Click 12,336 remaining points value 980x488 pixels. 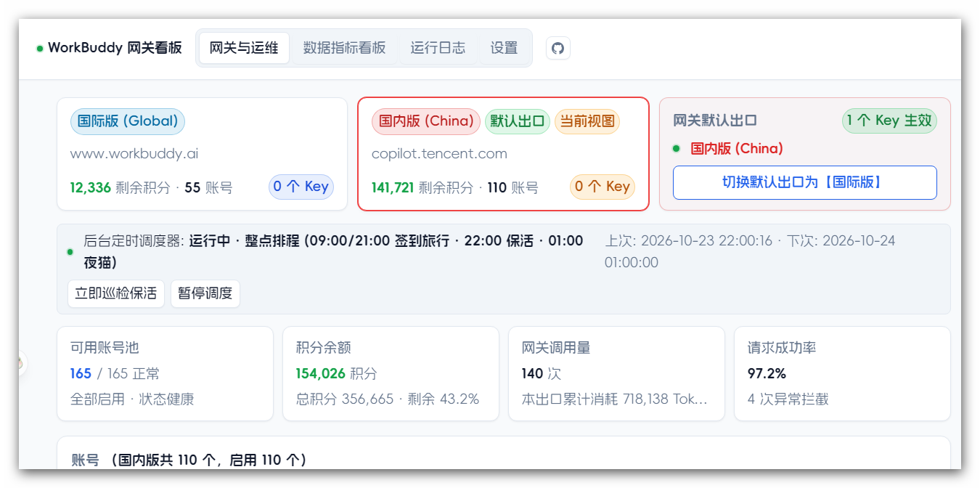pyautogui.click(x=90, y=187)
